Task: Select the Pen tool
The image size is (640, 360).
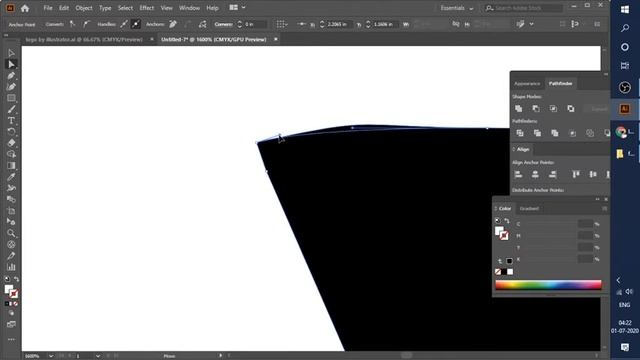Action: (11, 76)
